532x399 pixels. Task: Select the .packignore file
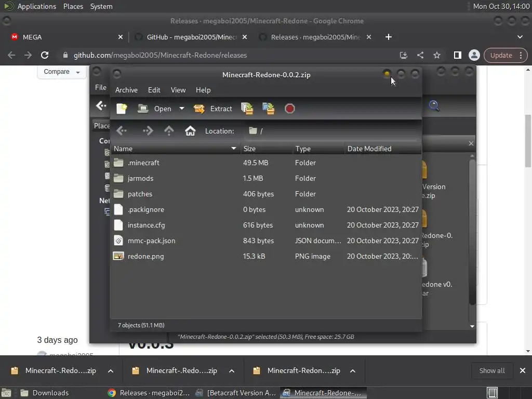[266, 210]
